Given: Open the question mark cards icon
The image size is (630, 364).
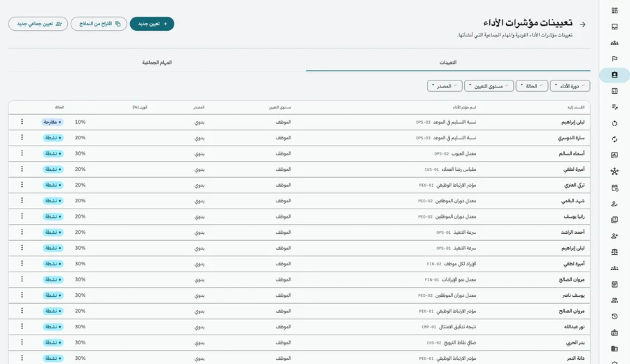Looking at the screenshot, I should point(615,220).
